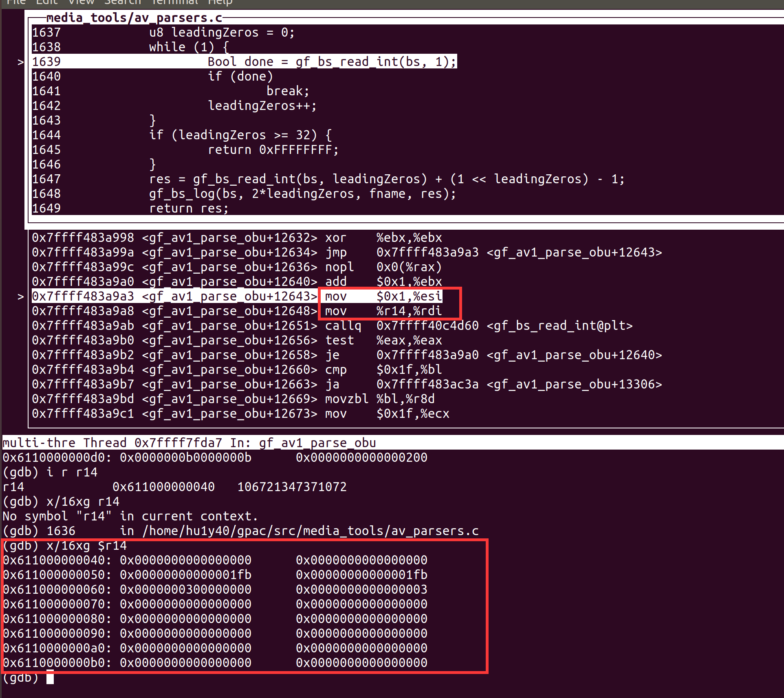The height and width of the screenshot is (698, 784).
Task: Click memory row 0x611000000070
Action: click(x=215, y=604)
